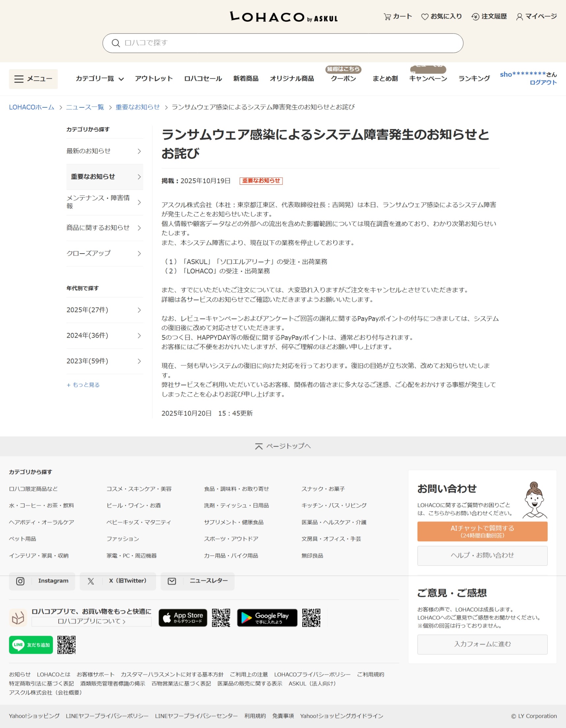566x728 pixels.
Task: Open the Instagram social link
Action: point(42,581)
